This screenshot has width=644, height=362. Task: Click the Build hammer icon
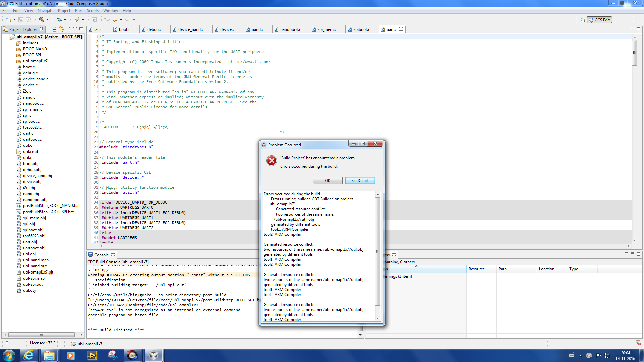[41, 20]
